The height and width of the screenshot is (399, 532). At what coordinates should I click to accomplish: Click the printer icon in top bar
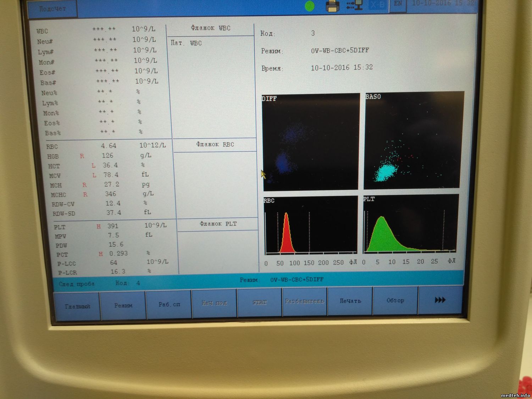tap(332, 6)
